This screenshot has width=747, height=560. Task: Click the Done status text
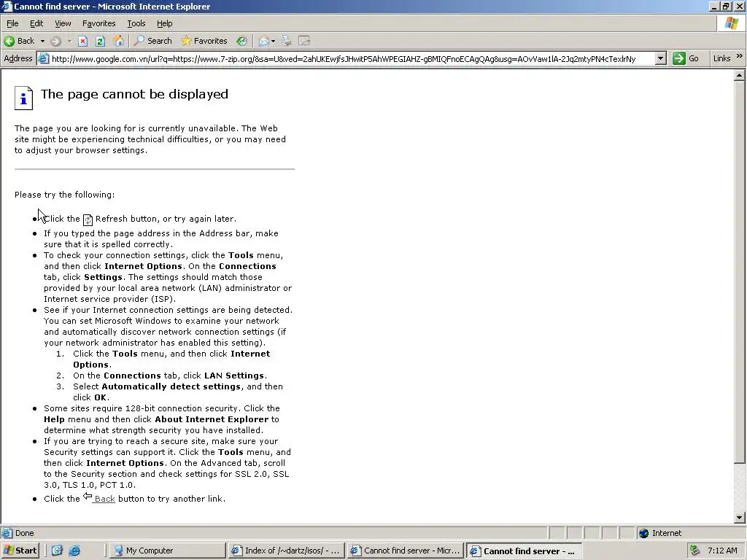24,533
